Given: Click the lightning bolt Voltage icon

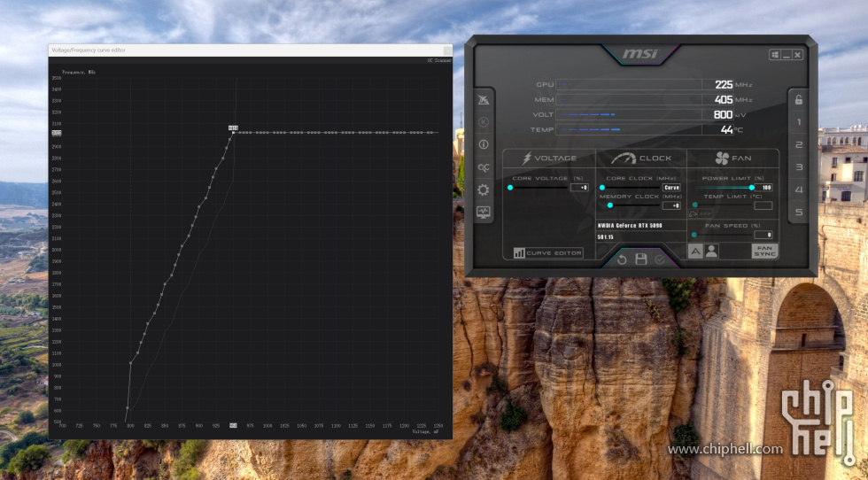Looking at the screenshot, I should (527, 159).
